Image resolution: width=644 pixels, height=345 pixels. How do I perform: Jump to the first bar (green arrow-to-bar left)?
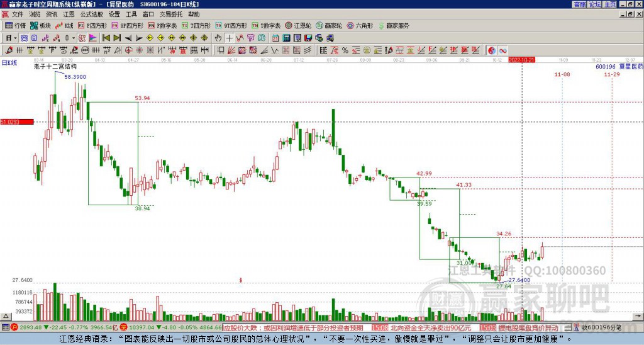(x=106, y=38)
